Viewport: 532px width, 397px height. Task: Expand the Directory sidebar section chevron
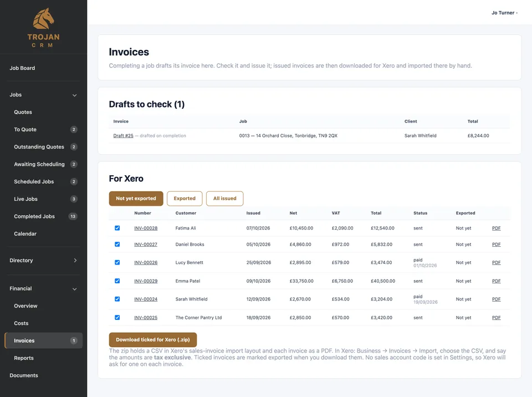point(75,261)
